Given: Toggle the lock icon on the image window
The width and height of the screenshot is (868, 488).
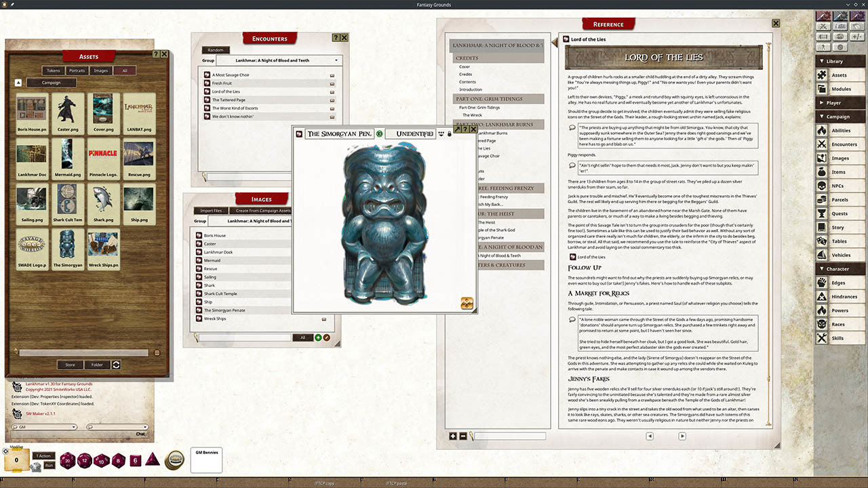Looking at the screenshot, I should 450,134.
